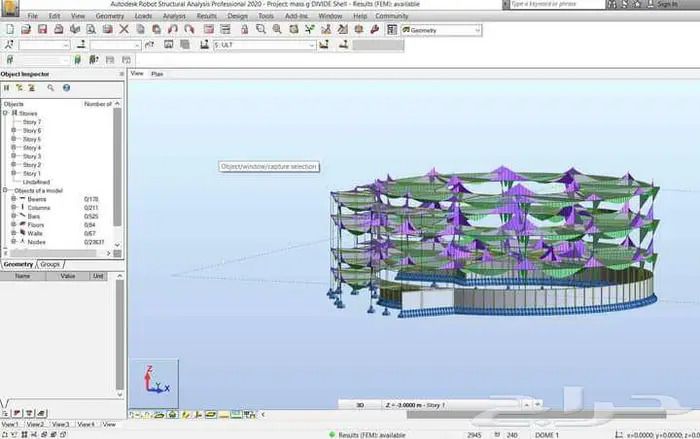The width and height of the screenshot is (700, 439).
Task: Click the Save icon in the main toolbar
Action: click(x=41, y=30)
